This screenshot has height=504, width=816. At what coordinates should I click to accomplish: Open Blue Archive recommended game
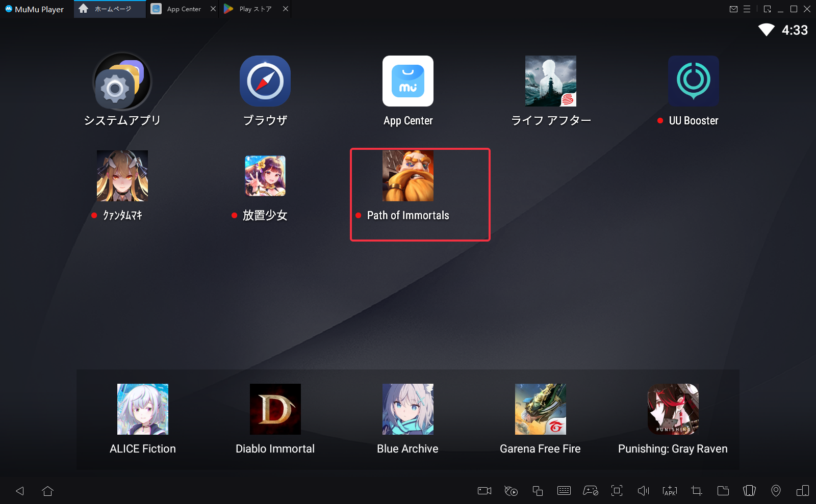point(408,409)
